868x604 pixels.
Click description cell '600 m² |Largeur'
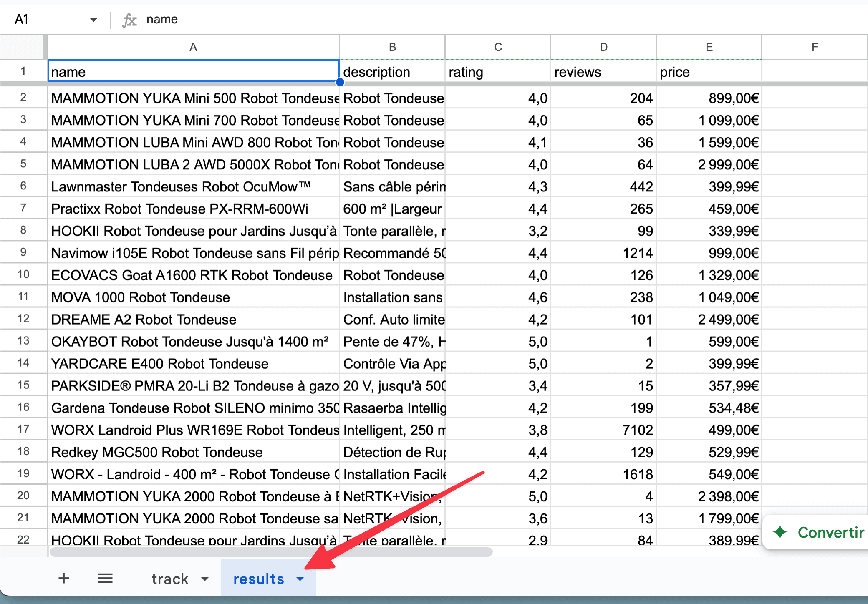[392, 209]
